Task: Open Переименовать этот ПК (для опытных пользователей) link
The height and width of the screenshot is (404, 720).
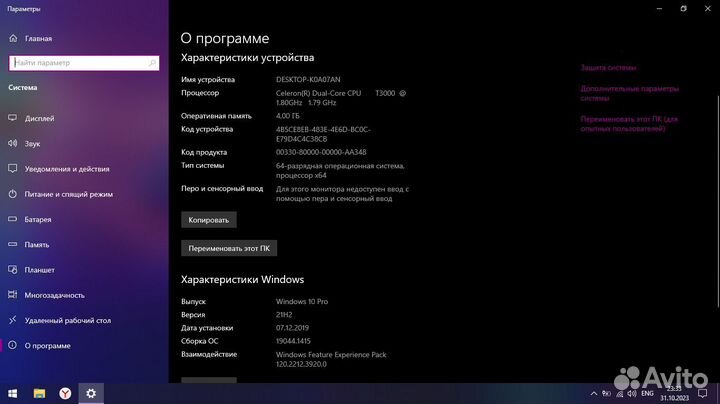Action: pyautogui.click(x=629, y=124)
